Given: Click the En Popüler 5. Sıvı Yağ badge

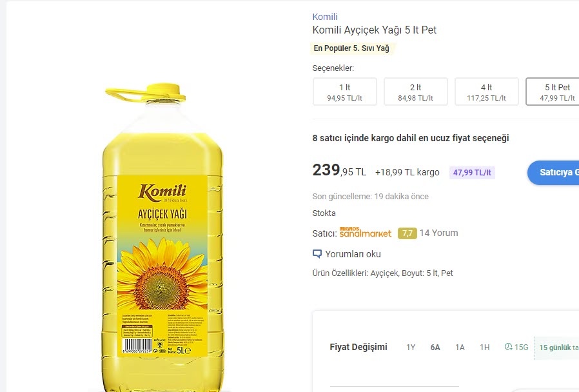Looking at the screenshot, I should pyautogui.click(x=351, y=48).
